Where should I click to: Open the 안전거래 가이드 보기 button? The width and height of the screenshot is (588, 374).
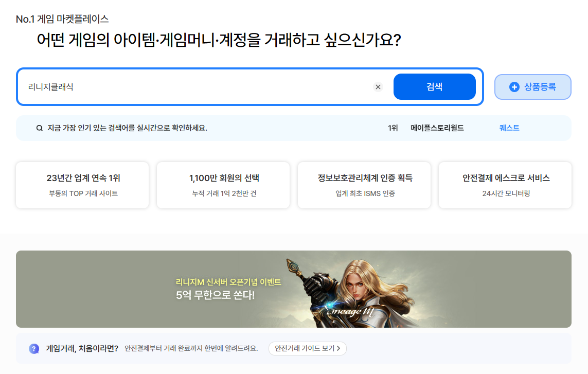(308, 348)
